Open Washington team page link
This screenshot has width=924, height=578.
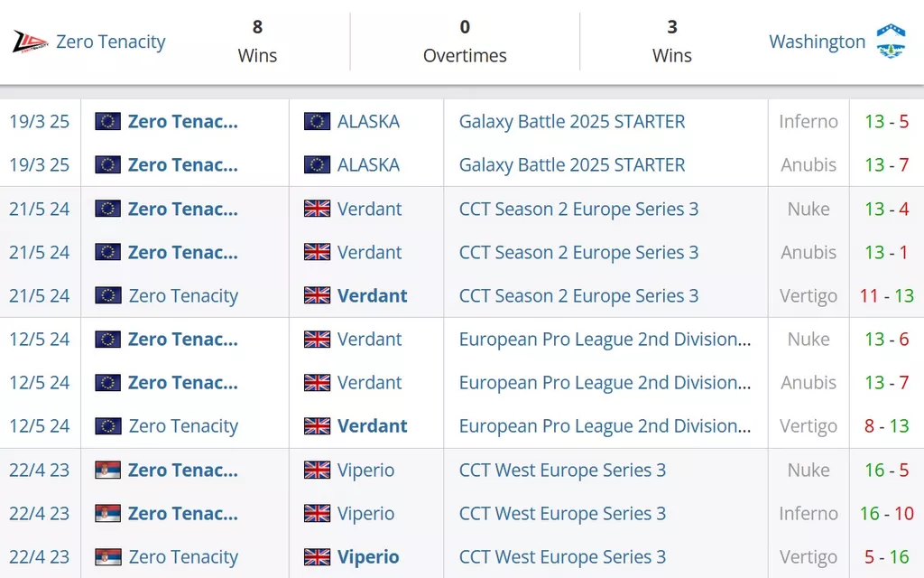pyautogui.click(x=817, y=42)
